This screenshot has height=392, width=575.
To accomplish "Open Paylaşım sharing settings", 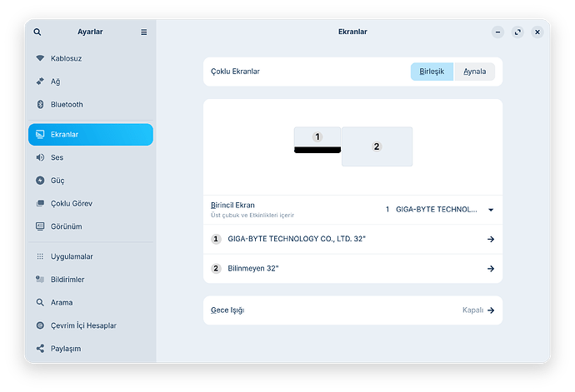I will coord(91,349).
